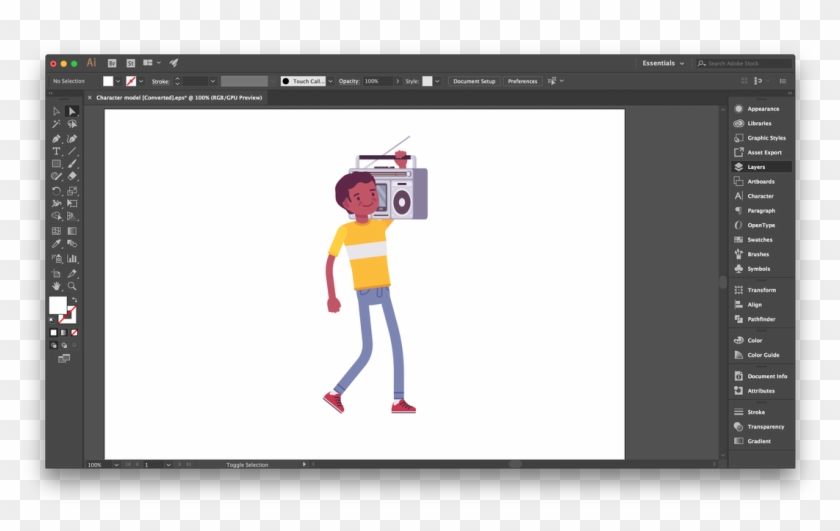Select the Type tool
The height and width of the screenshot is (531, 840).
(x=56, y=151)
